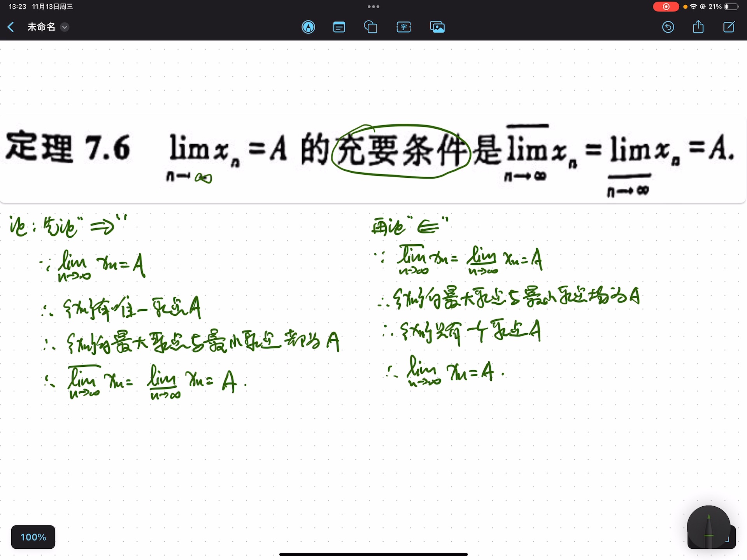Open the share sheet
The height and width of the screenshot is (560, 747).
point(698,27)
